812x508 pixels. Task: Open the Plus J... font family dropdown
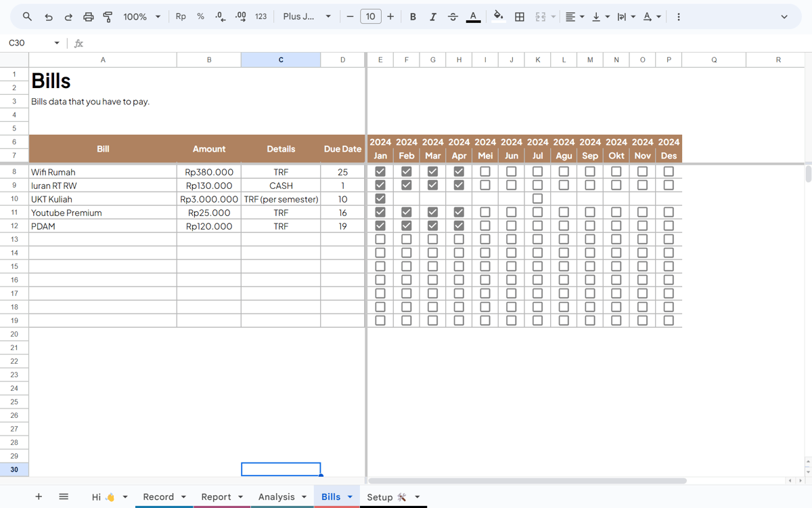[x=307, y=16]
